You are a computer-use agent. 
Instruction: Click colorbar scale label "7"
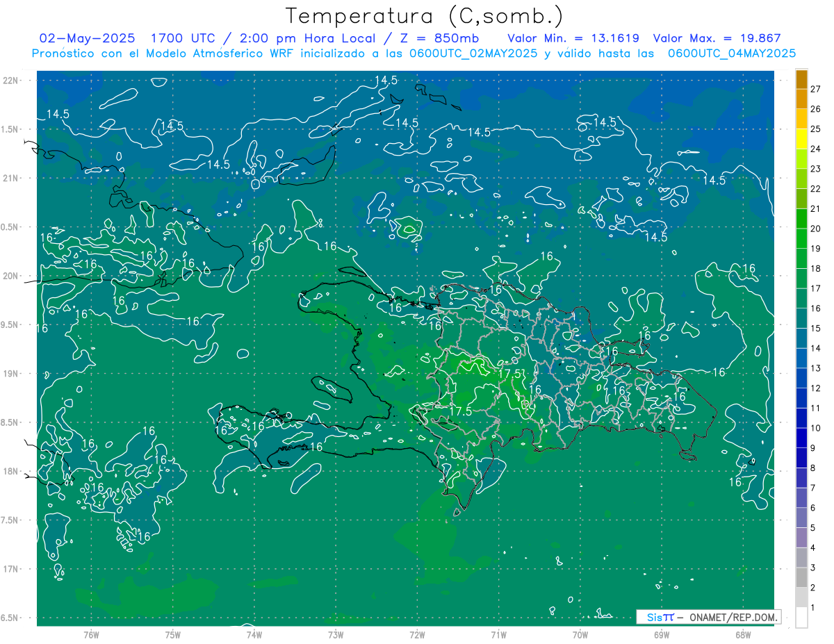[x=814, y=488]
